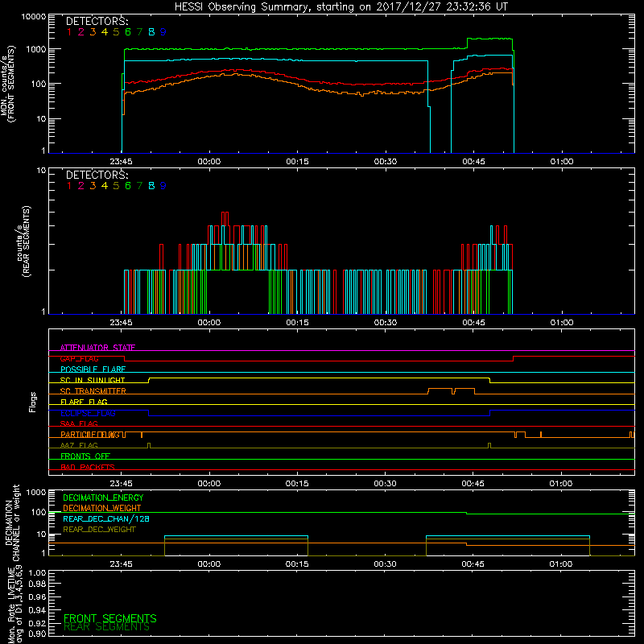Click the 1000 tick on decimation axis
The height and width of the screenshot is (644, 644).
coord(36,492)
